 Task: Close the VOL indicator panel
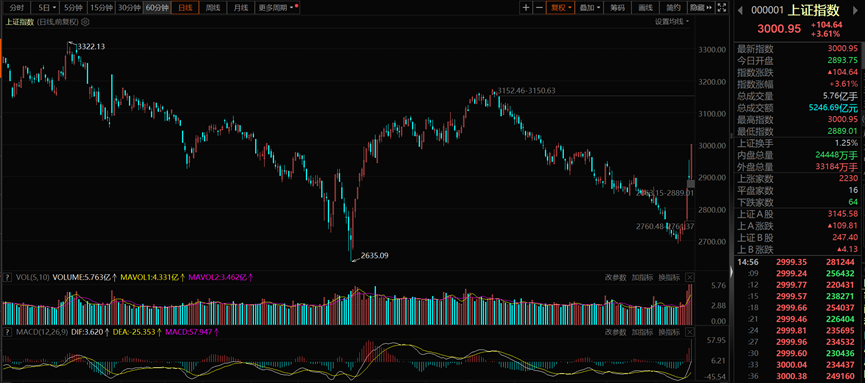point(690,278)
